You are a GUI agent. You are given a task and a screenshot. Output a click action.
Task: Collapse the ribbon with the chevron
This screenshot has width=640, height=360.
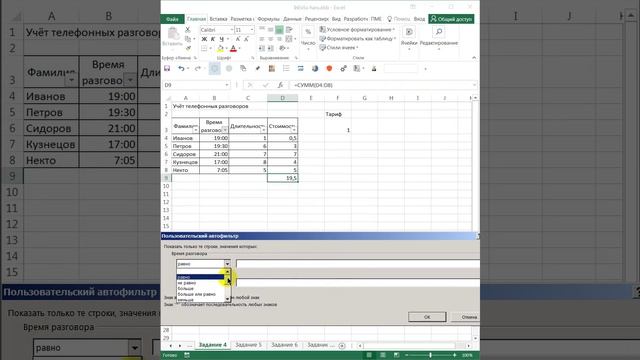tap(474, 58)
